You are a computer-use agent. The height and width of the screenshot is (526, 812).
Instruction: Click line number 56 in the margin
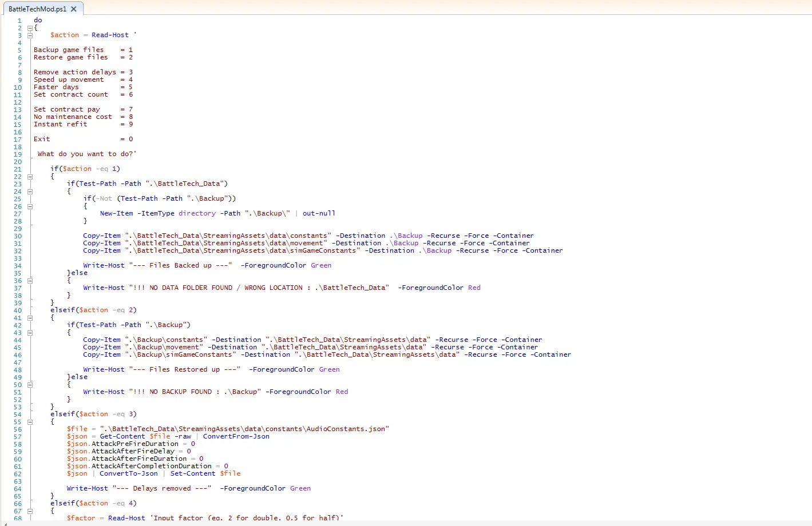(x=18, y=429)
